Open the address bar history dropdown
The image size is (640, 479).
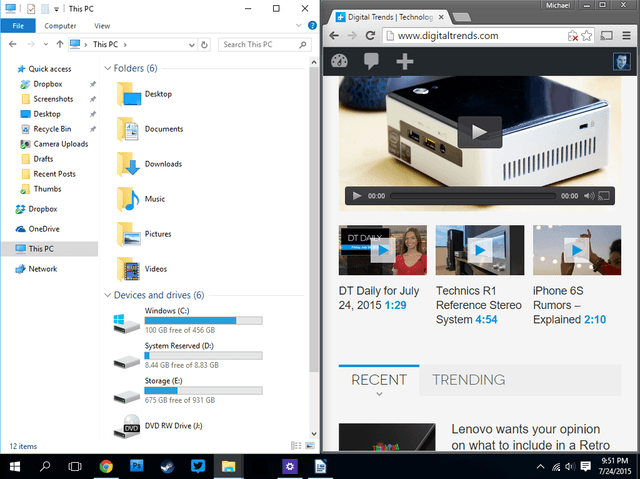(191, 45)
